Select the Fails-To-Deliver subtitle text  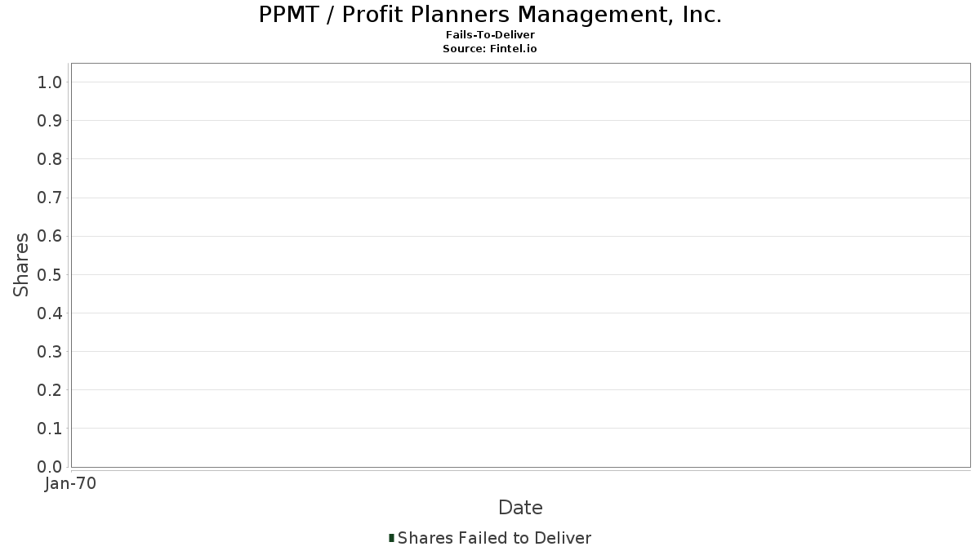(490, 35)
